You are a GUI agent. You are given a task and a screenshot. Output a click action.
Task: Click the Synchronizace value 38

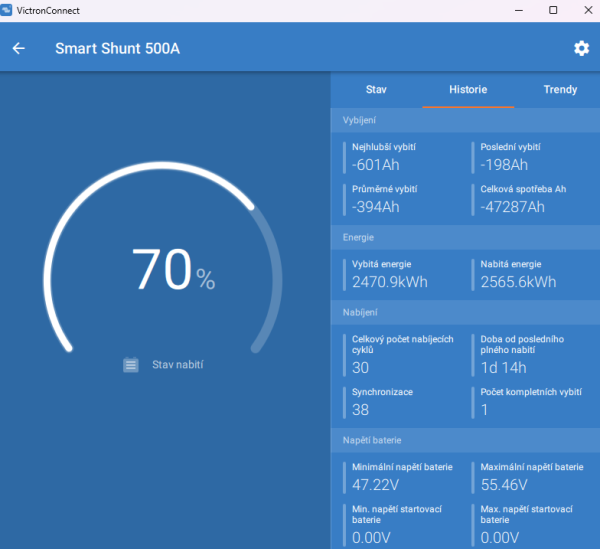tap(360, 410)
